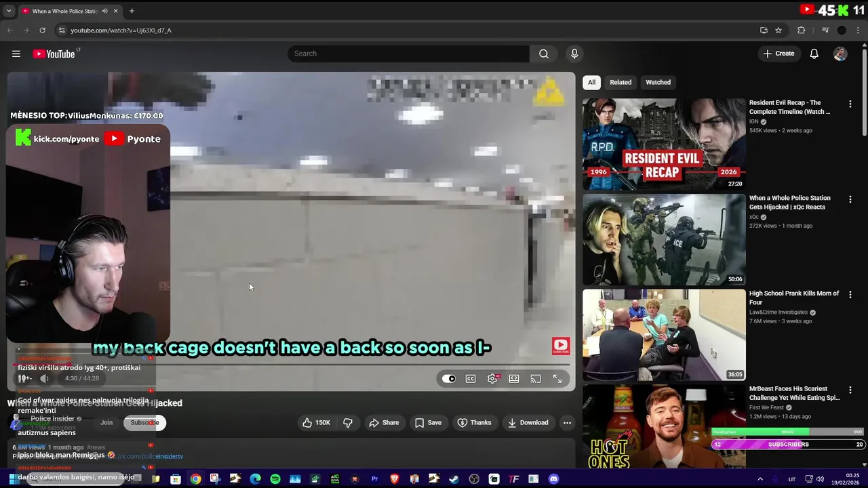Open Resident Evil Recap thumbnail
This screenshot has height=488, width=868.
pyautogui.click(x=664, y=144)
